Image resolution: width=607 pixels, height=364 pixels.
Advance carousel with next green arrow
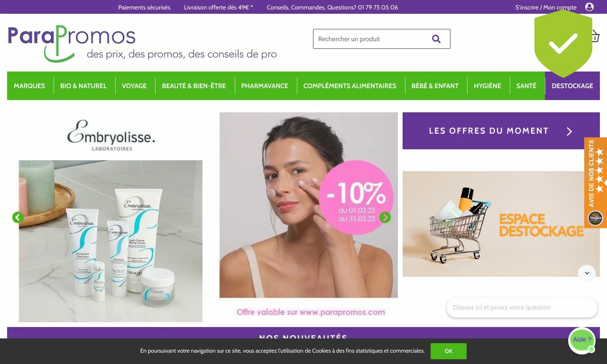pos(385,218)
